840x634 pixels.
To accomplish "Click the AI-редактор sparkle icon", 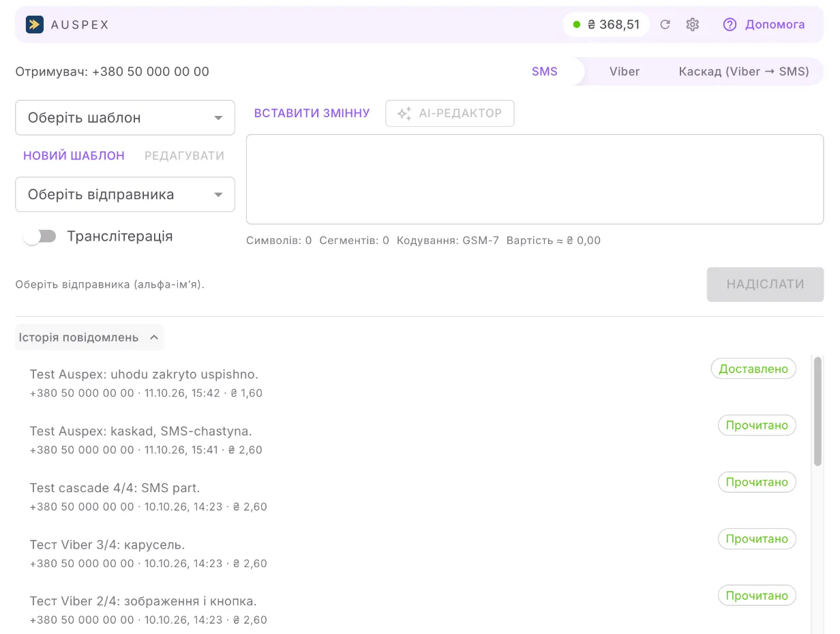I will pos(404,113).
